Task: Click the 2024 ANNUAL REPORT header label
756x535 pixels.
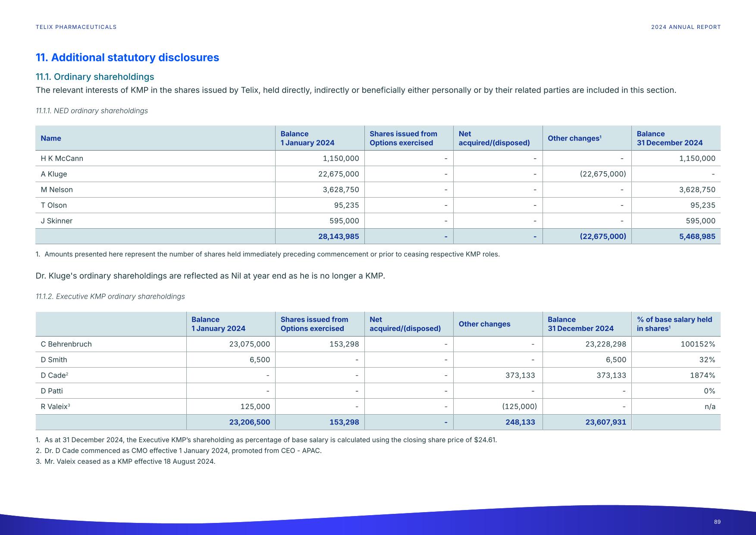Action: [x=686, y=27]
